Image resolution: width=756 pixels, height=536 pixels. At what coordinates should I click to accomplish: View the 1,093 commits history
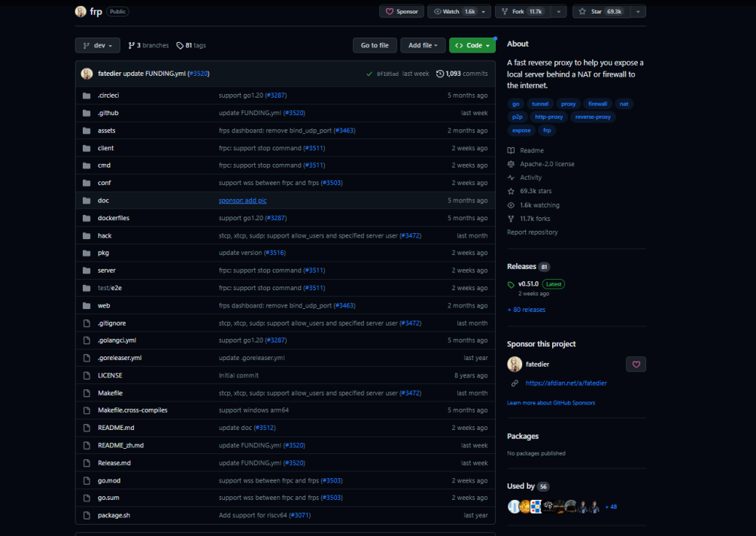coord(462,74)
